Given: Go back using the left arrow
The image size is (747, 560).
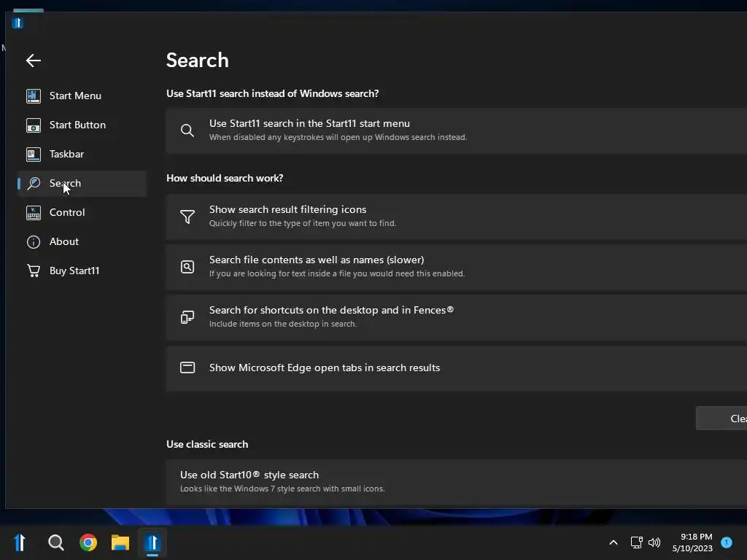Looking at the screenshot, I should [x=34, y=61].
